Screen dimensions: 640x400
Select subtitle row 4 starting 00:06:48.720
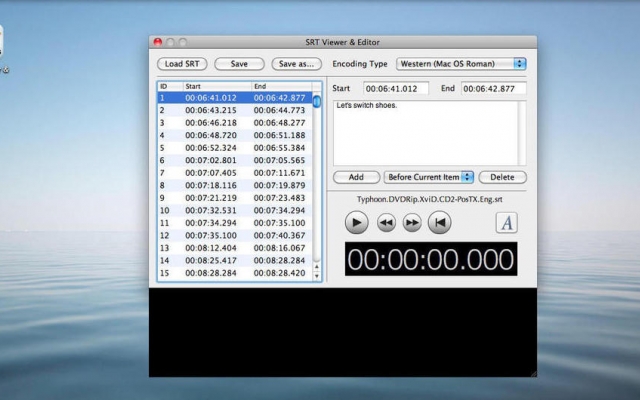pyautogui.click(x=235, y=136)
